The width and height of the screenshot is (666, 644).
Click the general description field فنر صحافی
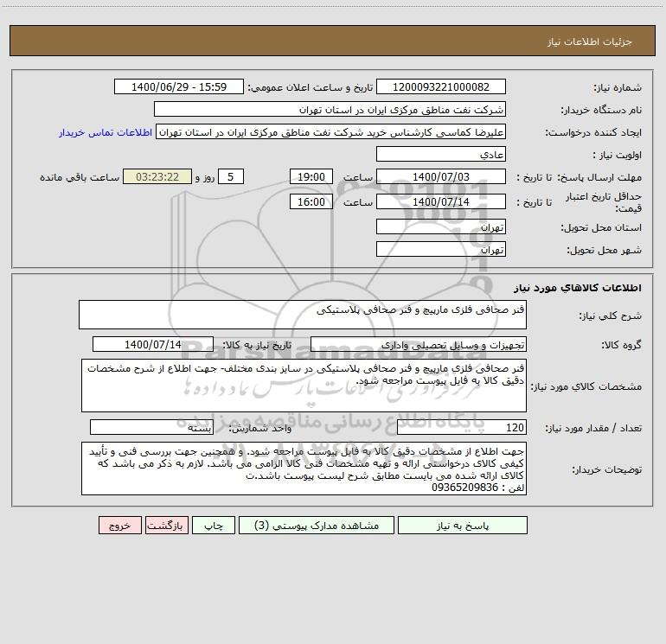(303, 315)
